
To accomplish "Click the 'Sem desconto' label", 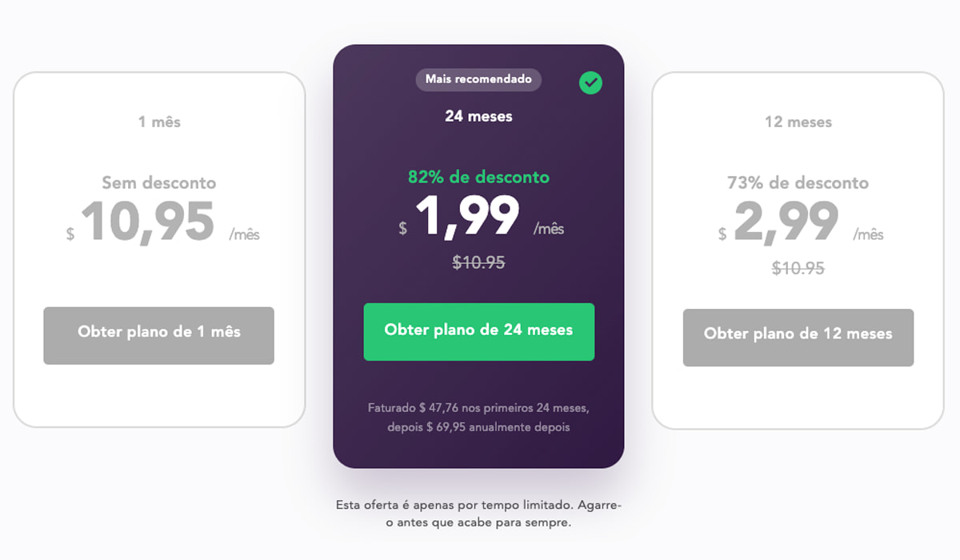I will click(158, 182).
